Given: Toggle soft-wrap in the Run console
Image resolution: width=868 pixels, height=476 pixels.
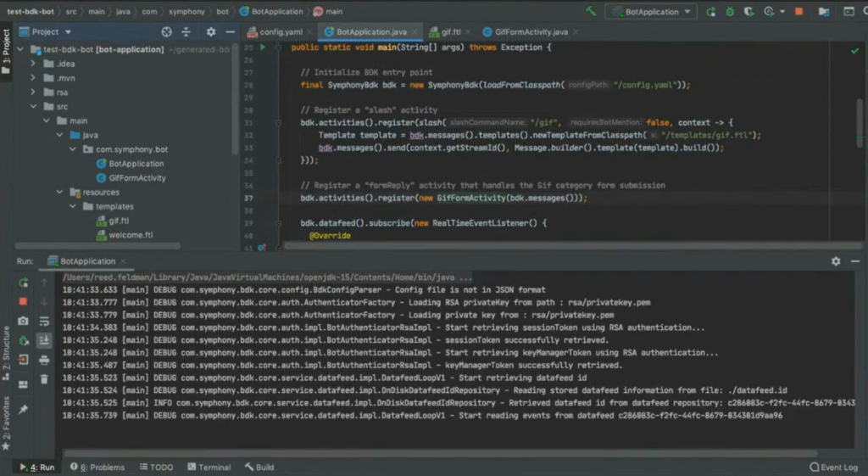Looking at the screenshot, I should tap(44, 322).
